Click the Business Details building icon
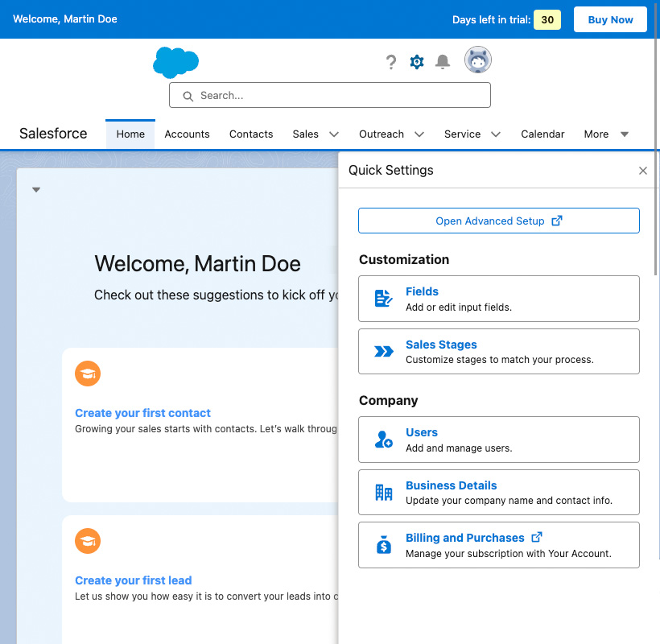 coord(383,492)
